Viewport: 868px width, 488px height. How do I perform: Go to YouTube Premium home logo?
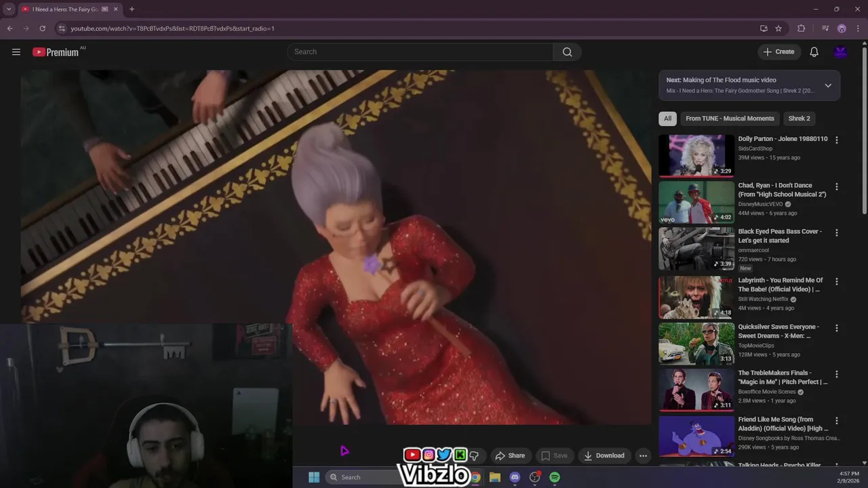point(56,52)
